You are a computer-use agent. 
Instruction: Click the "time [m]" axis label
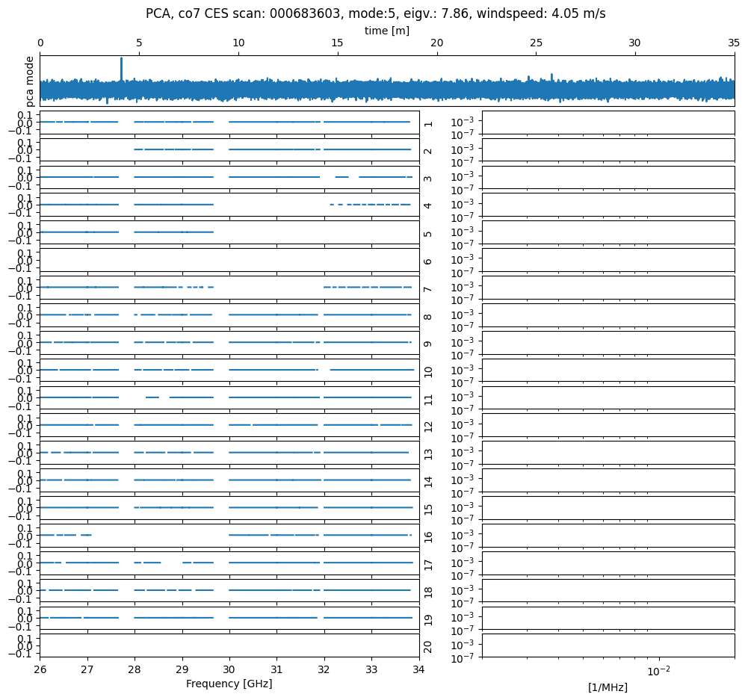click(x=386, y=31)
